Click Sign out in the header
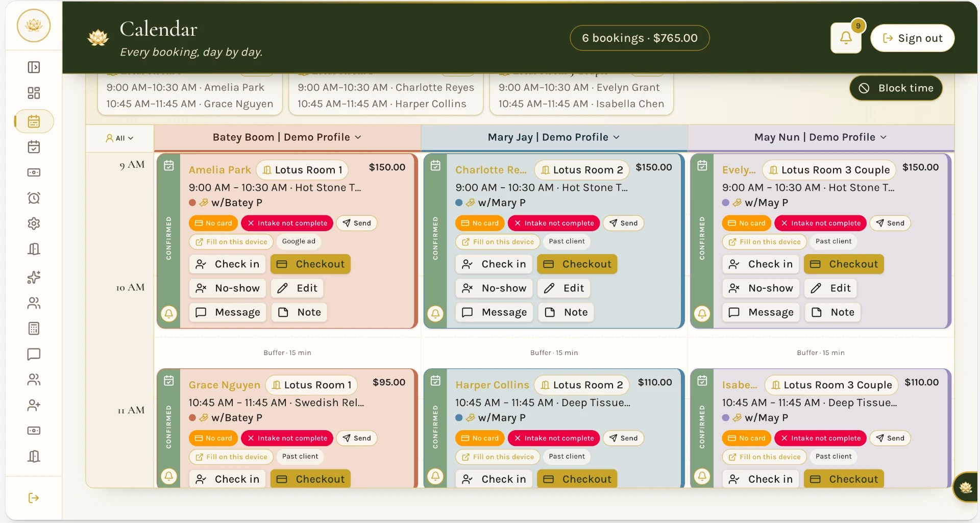Screen dimensions: 980x523 coord(912,38)
